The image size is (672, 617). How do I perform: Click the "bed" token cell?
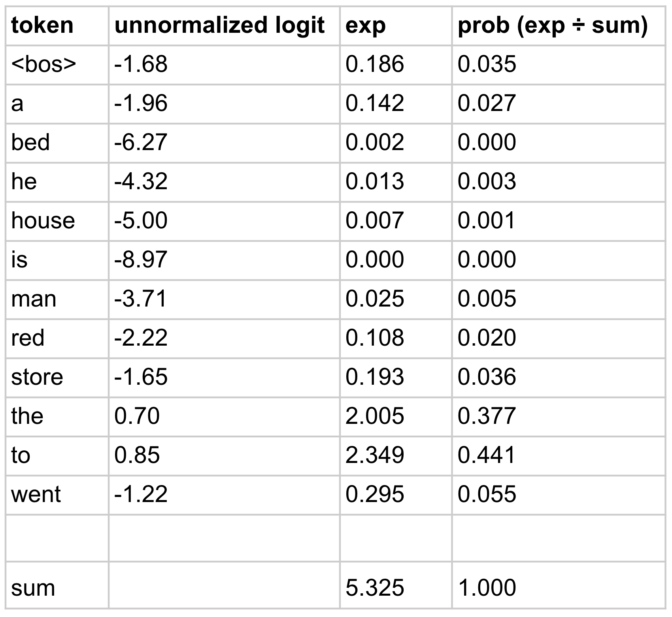pyautogui.click(x=30, y=142)
